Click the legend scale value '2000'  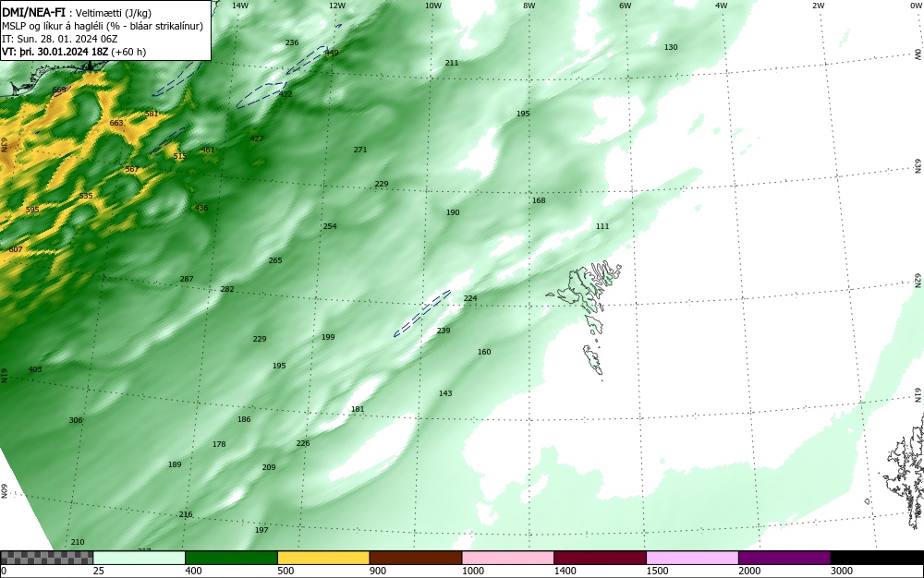(x=749, y=571)
